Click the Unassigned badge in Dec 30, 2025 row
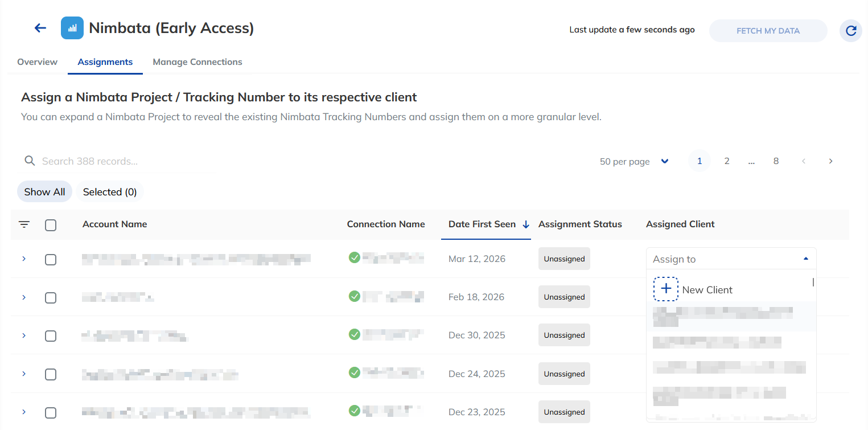Viewport: 868px width, 430px height. 564,335
